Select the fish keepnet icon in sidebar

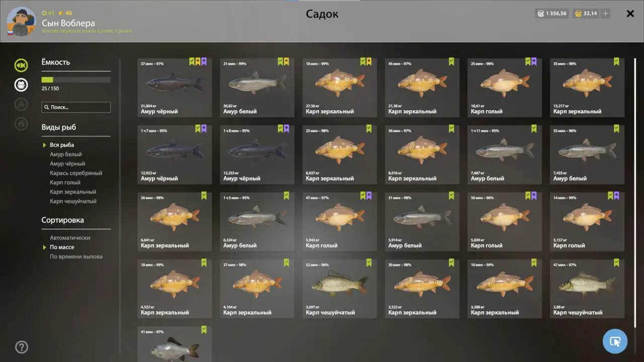(21, 65)
